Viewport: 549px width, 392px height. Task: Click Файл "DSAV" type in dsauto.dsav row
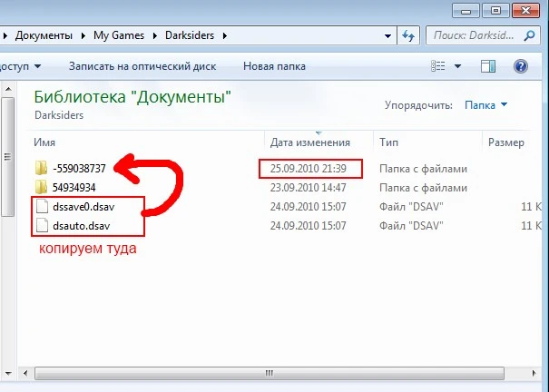pos(411,226)
